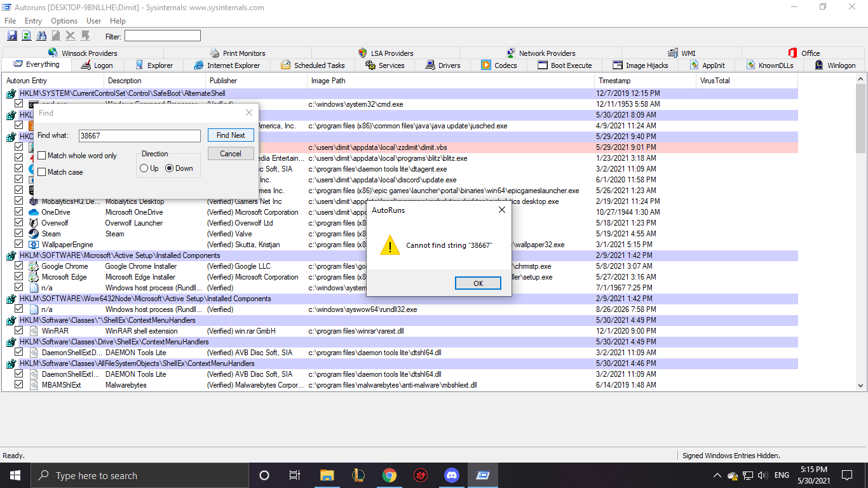Open the Windows Start menu

click(15, 475)
